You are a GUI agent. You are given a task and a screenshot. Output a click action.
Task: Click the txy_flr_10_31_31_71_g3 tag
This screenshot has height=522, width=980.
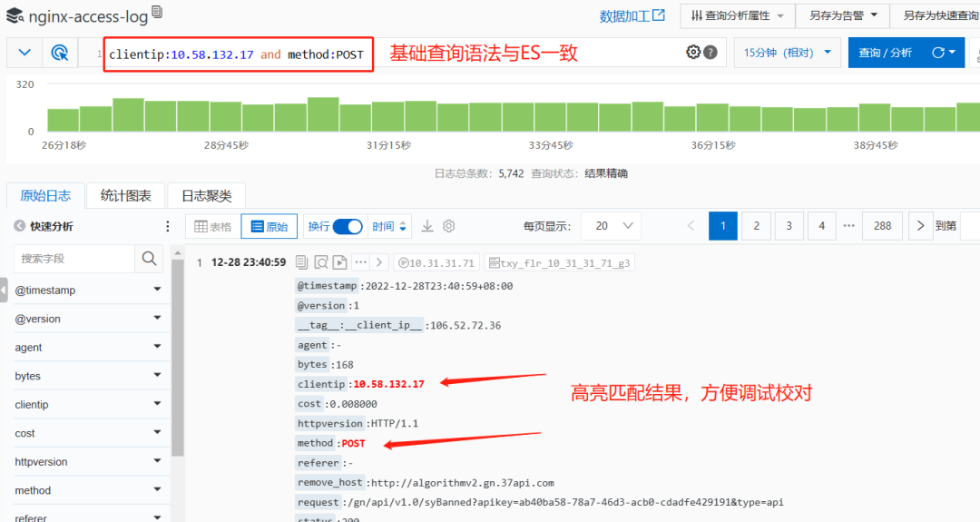click(x=559, y=263)
